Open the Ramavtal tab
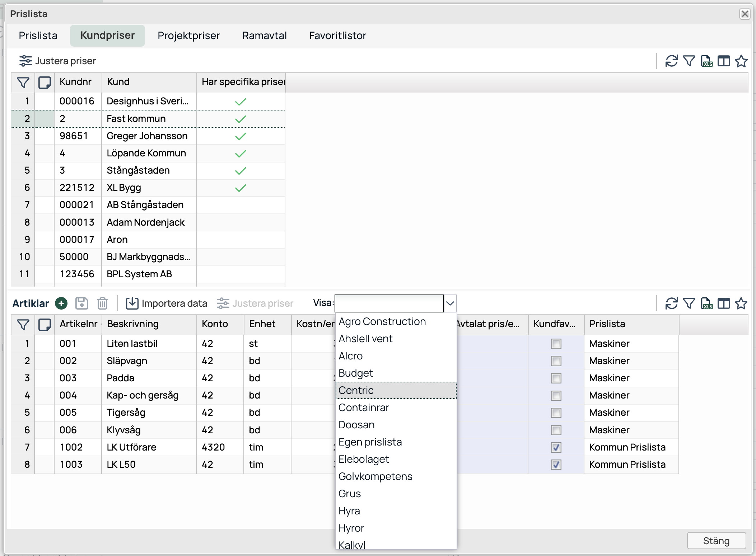 tap(264, 36)
